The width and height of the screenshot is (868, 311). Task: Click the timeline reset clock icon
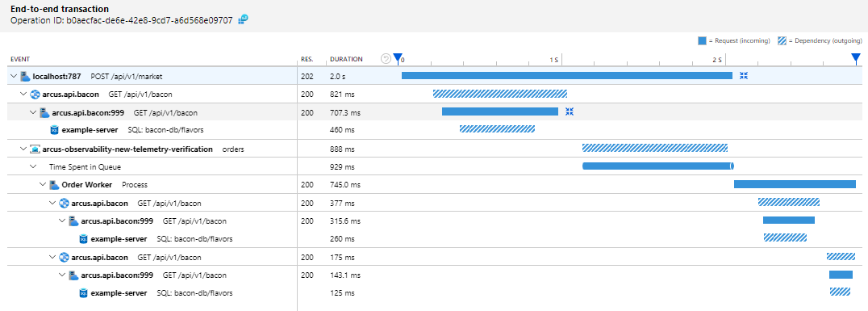pyautogui.click(x=386, y=58)
